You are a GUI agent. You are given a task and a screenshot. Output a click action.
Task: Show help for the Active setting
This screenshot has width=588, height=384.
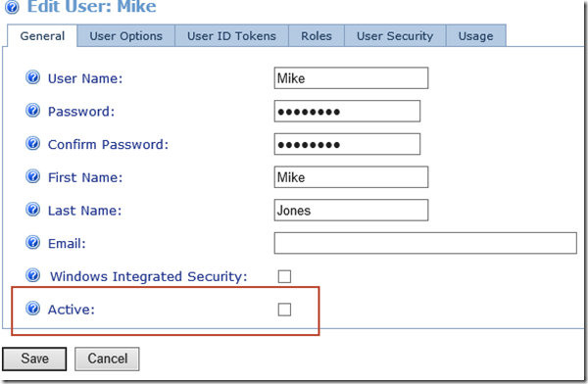pyautogui.click(x=32, y=309)
